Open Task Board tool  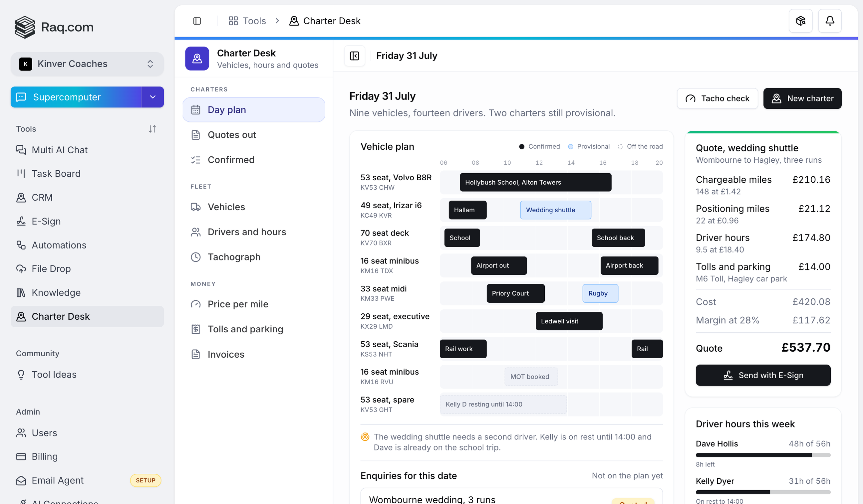pyautogui.click(x=87, y=173)
